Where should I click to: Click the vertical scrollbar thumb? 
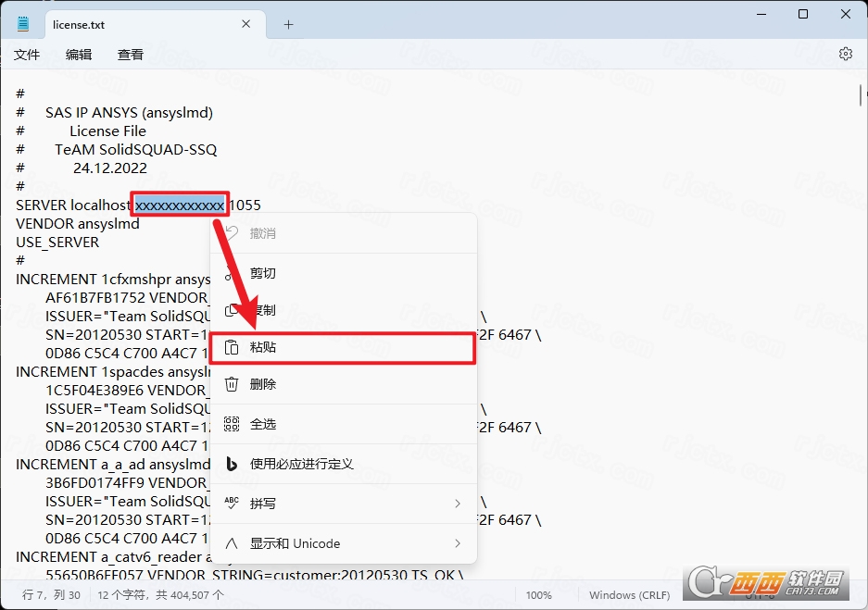click(x=862, y=95)
